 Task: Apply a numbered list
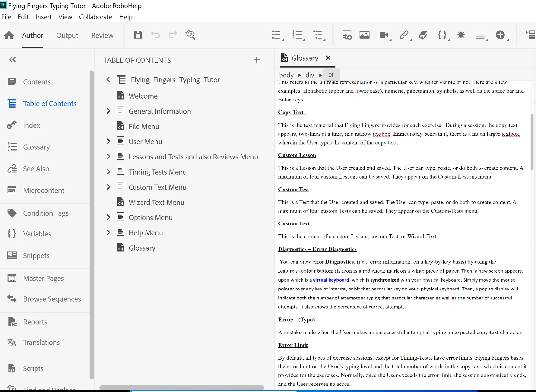[298, 35]
